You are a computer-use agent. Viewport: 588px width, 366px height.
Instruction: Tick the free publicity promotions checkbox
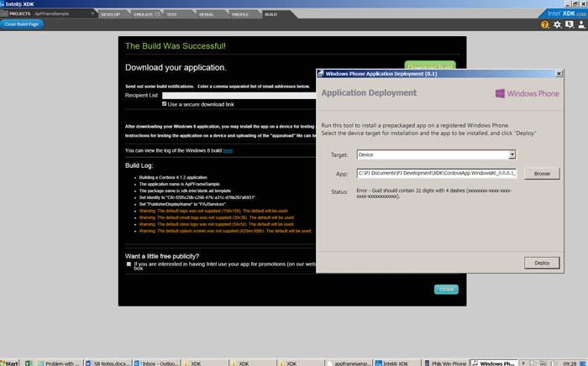(129, 264)
